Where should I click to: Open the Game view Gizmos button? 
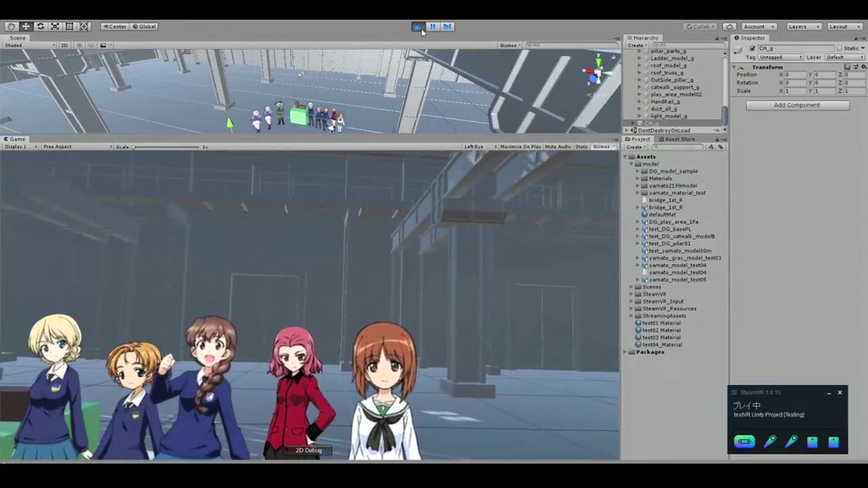pyautogui.click(x=603, y=146)
